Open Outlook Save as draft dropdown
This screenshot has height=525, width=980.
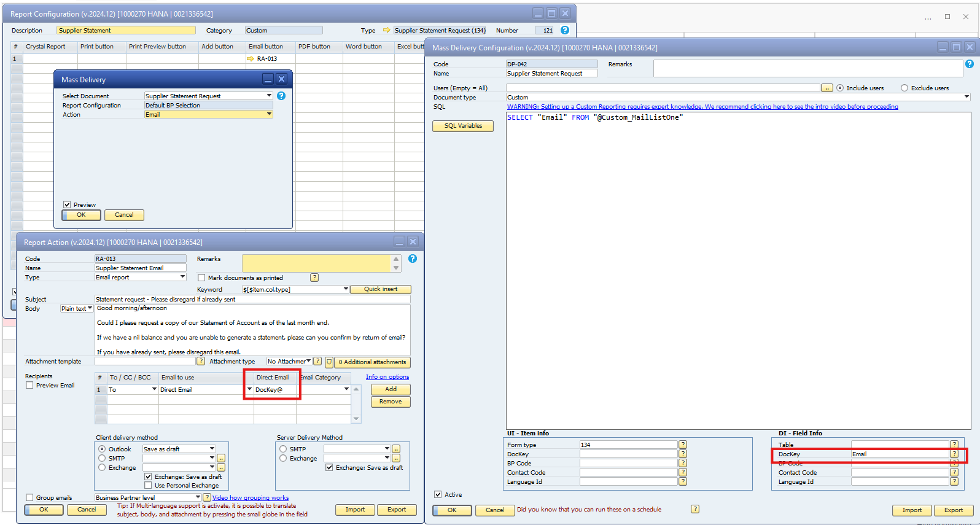(212, 449)
